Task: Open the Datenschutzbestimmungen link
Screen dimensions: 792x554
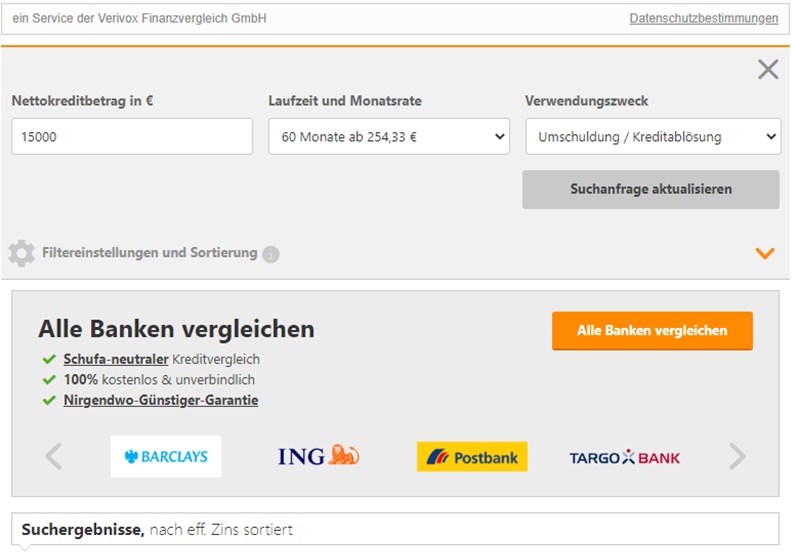Action: pos(703,19)
